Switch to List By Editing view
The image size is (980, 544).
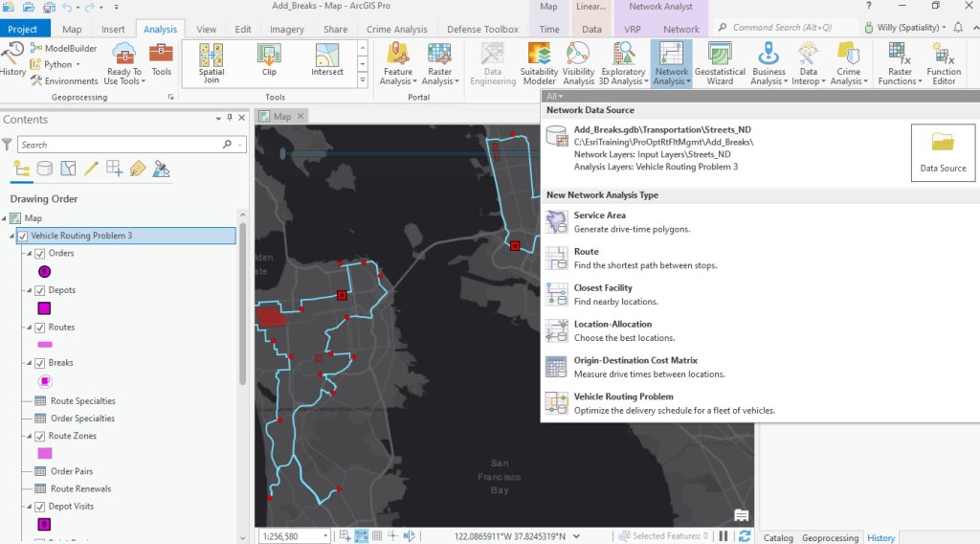pos(91,169)
